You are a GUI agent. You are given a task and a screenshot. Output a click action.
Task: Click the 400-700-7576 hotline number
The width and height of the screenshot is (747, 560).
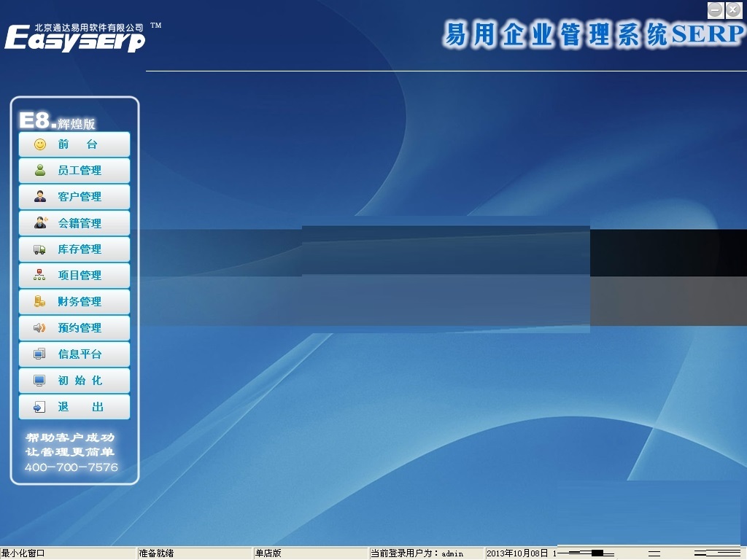coord(71,467)
